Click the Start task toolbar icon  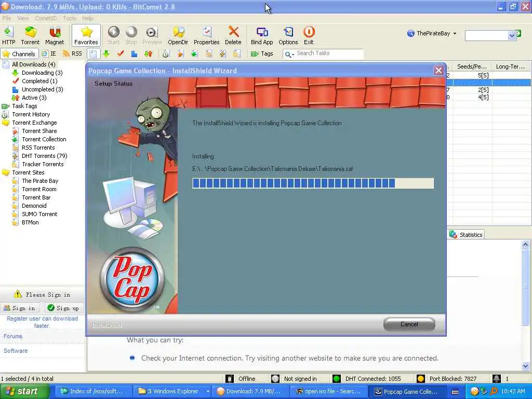pyautogui.click(x=113, y=35)
